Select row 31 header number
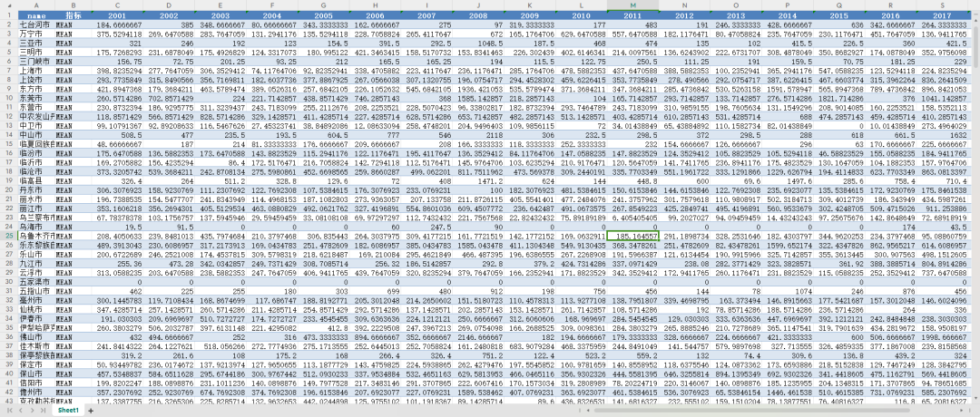Screen dimensions: 980x417 coord(9,292)
